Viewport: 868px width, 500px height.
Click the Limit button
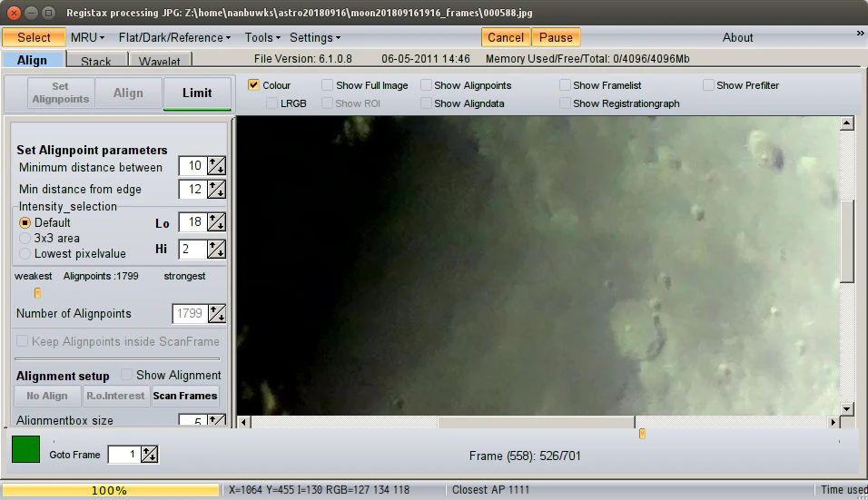pos(197,93)
